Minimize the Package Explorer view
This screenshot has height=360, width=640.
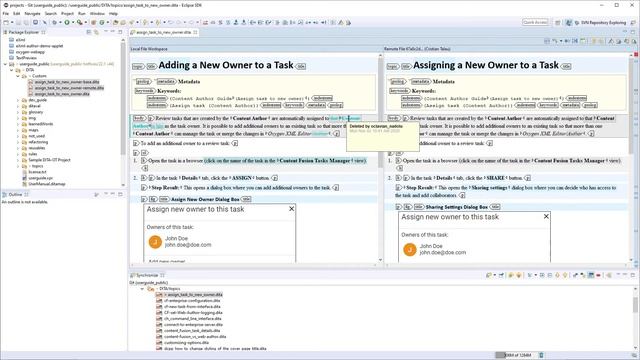coord(112,31)
